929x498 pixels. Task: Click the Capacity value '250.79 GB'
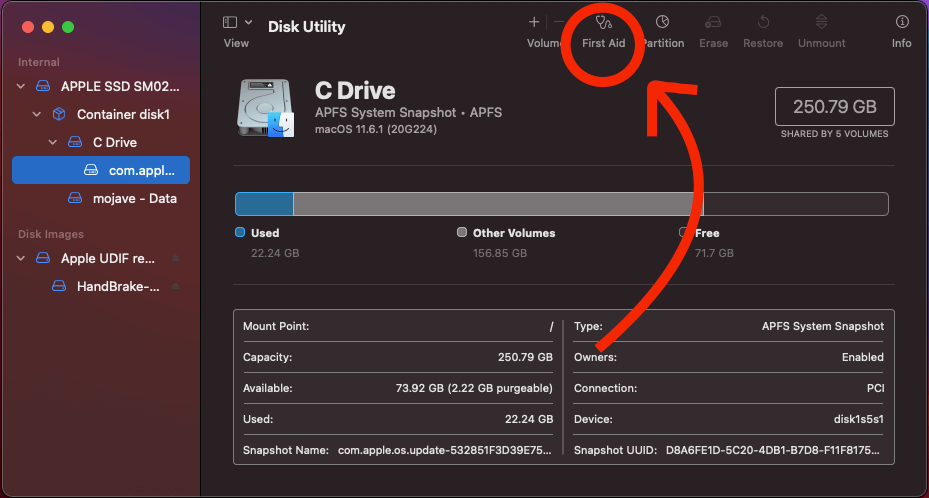pyautogui.click(x=525, y=357)
